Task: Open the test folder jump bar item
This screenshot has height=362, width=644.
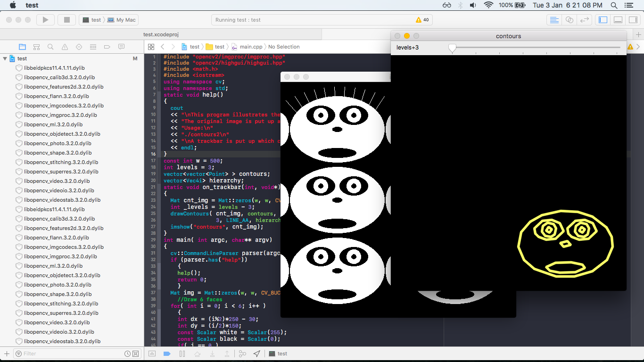Action: (215, 47)
